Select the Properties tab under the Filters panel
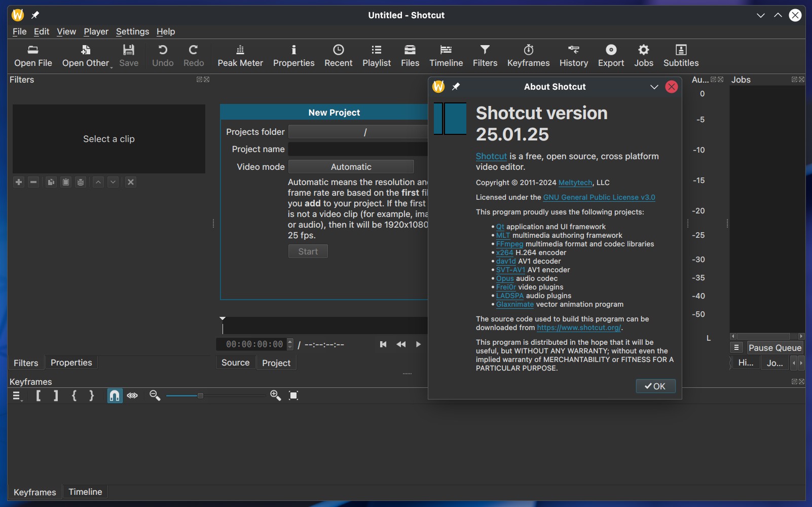 coord(71,363)
